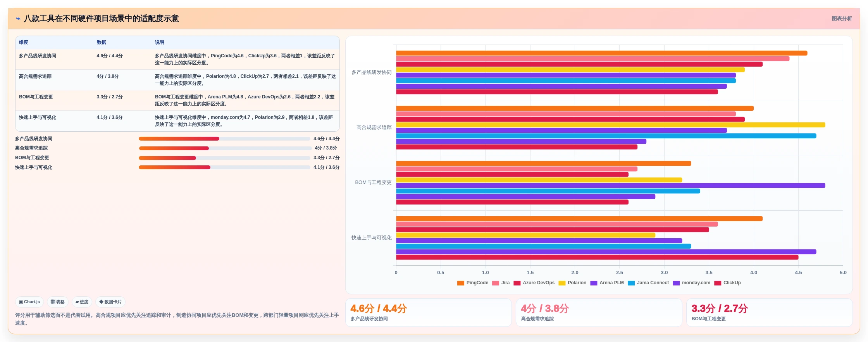Select the 多产品线研发协同 table row label

click(38, 56)
